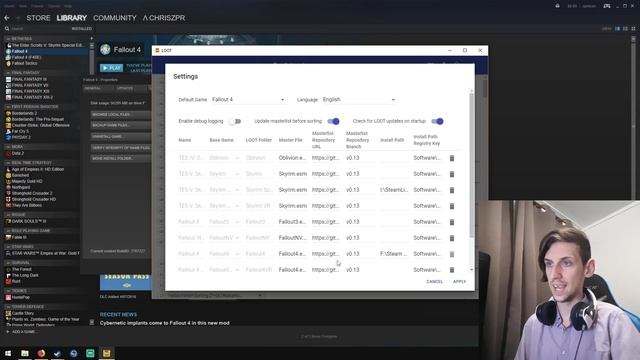This screenshot has height=360, width=640.
Task: Click the Steam library search magnifier icon
Action: (x=7, y=29)
